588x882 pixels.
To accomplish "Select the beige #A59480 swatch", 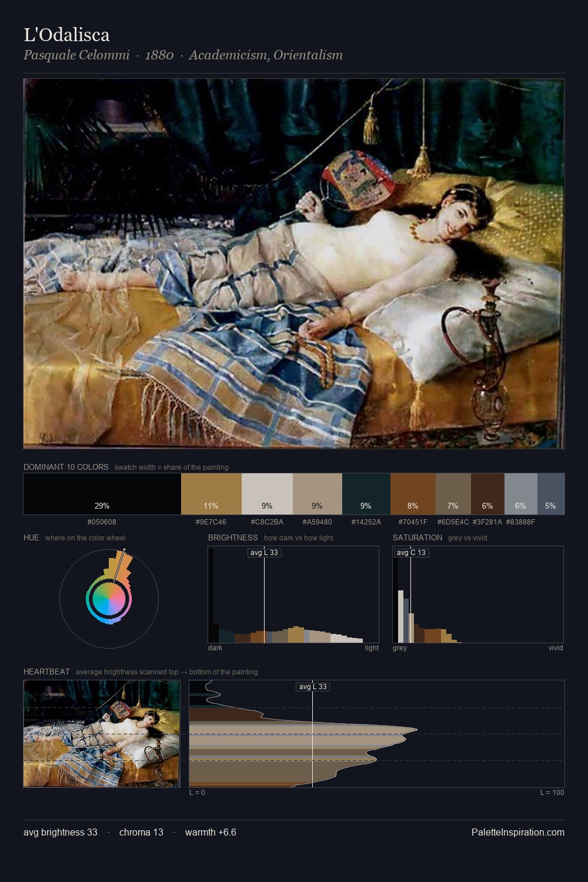I will 317,494.
